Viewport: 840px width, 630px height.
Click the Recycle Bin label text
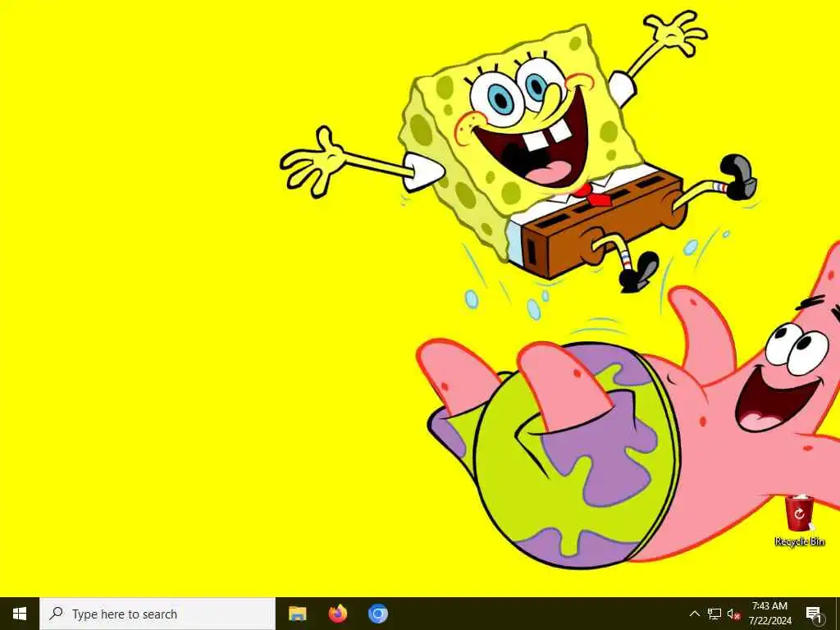pos(799,541)
